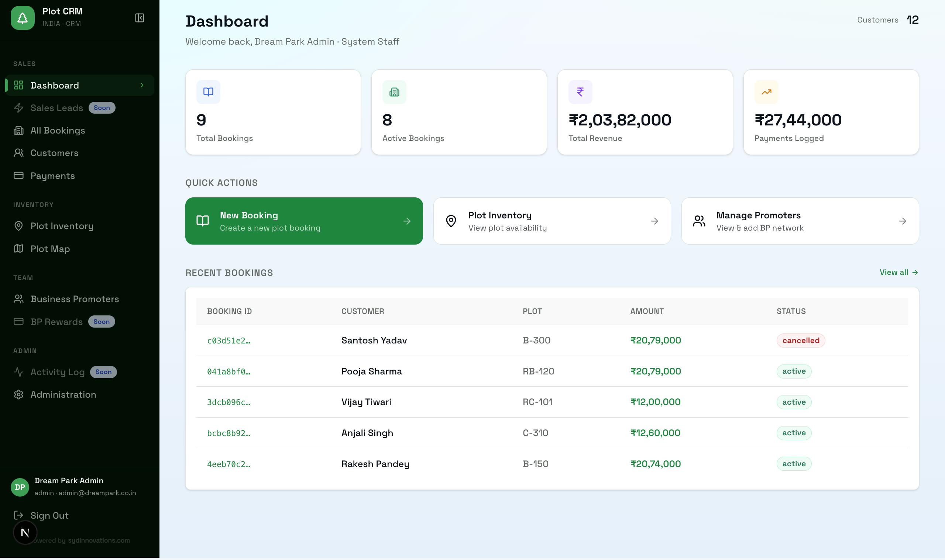Open the Payments sidebar item
The height and width of the screenshot is (560, 945).
coord(80,176)
